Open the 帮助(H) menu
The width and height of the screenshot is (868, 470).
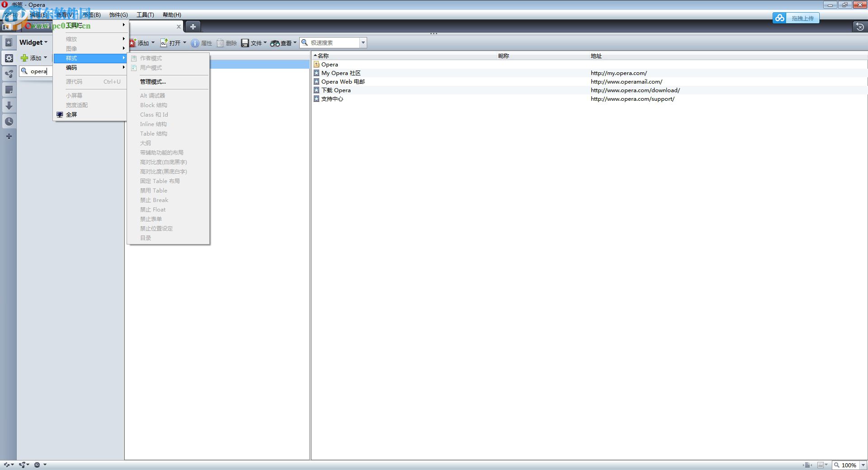[x=172, y=15]
